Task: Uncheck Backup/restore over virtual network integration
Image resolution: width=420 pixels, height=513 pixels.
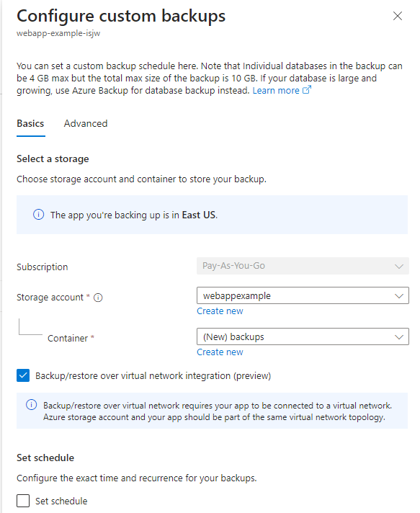Action: (23, 375)
